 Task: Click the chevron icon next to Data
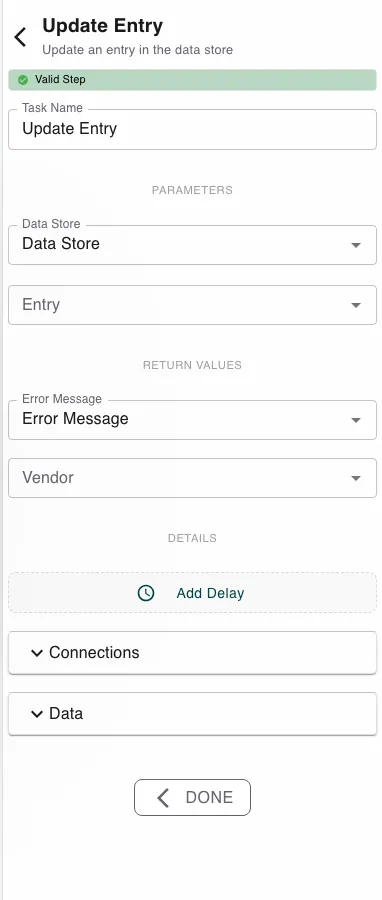(x=37, y=713)
